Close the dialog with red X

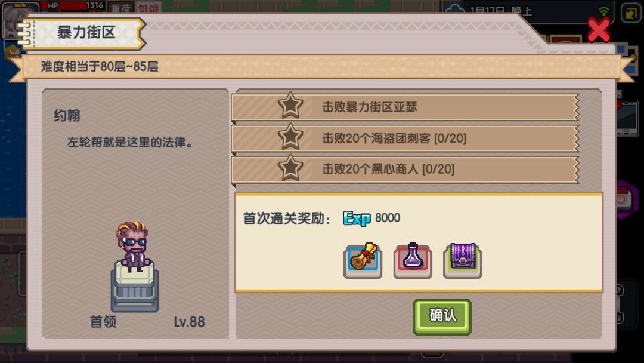coord(599,30)
